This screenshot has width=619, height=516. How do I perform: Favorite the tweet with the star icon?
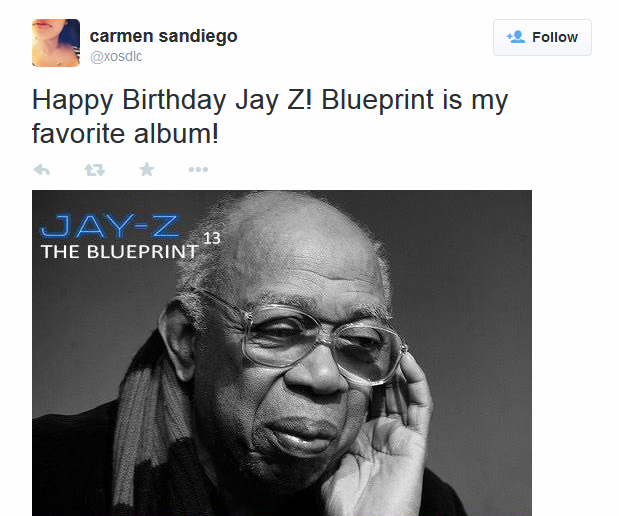tap(147, 169)
